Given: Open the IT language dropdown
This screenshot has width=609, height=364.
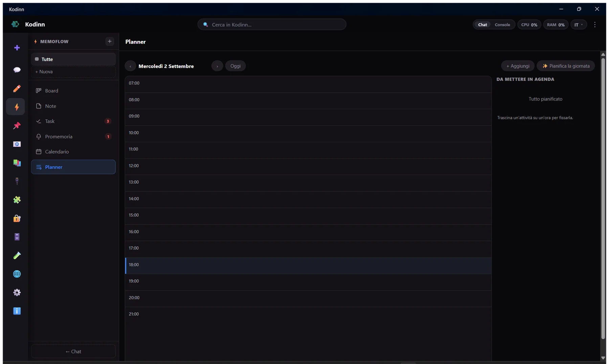Looking at the screenshot, I should [579, 25].
